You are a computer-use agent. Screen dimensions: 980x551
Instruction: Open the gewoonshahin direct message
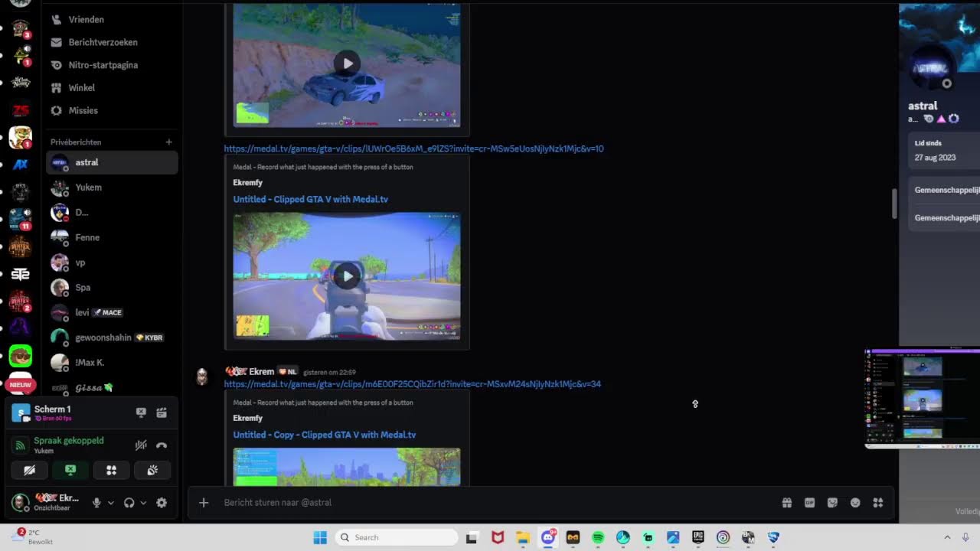click(x=112, y=337)
